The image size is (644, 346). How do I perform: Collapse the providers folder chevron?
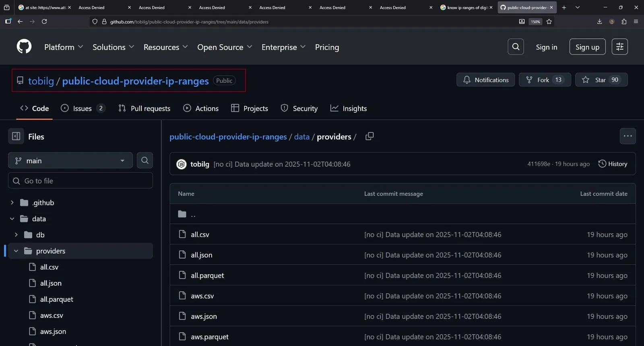tap(16, 251)
